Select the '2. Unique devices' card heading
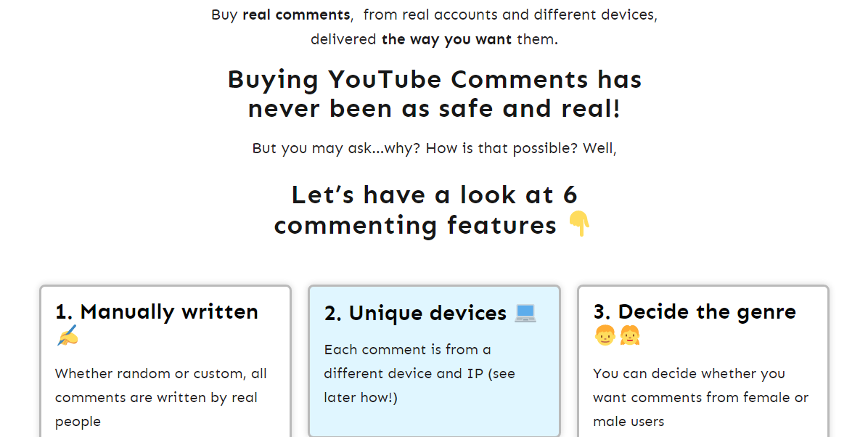868x437 pixels. [415, 313]
